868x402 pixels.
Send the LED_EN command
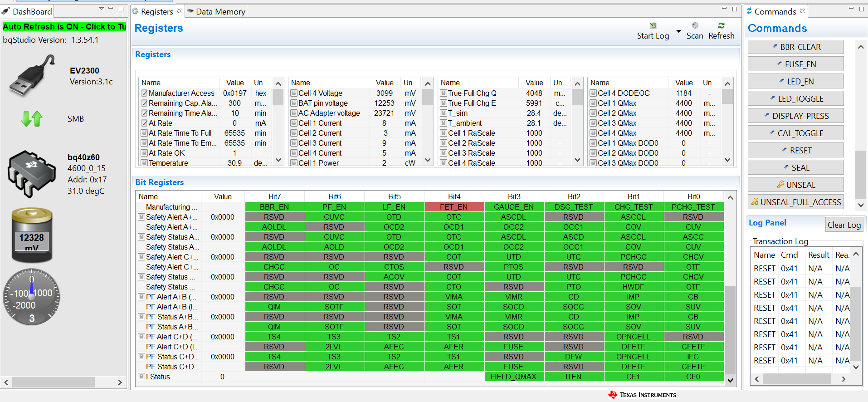pos(796,82)
